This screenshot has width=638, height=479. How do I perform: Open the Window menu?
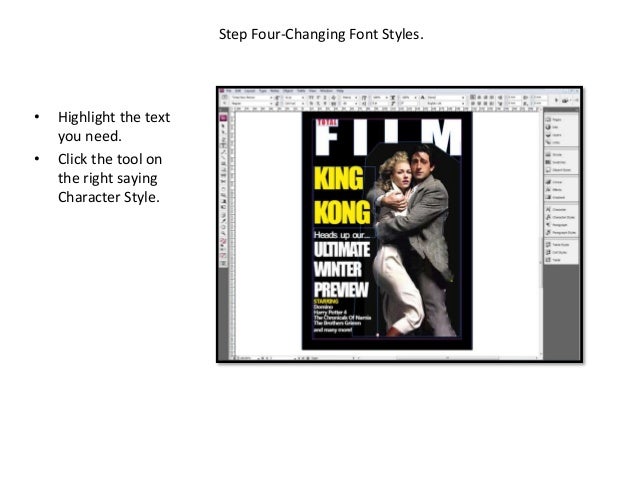326,91
